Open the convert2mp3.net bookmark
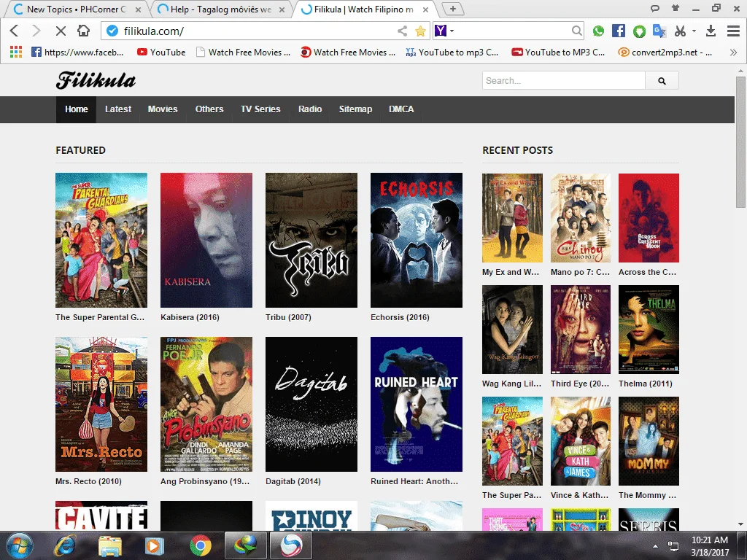 (x=665, y=52)
